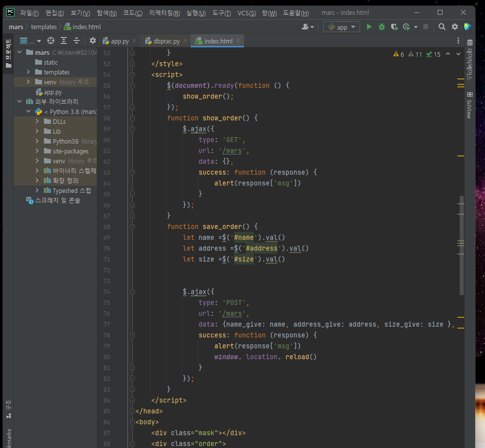The image size is (485, 448).
Task: Toggle the Project tool window button
Action: point(8,53)
